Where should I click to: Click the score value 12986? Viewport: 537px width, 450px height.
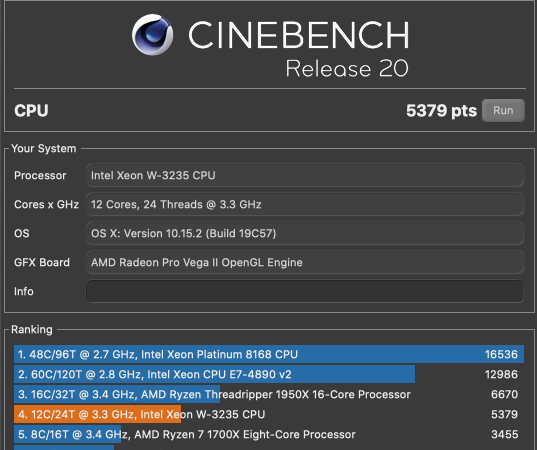pos(501,374)
